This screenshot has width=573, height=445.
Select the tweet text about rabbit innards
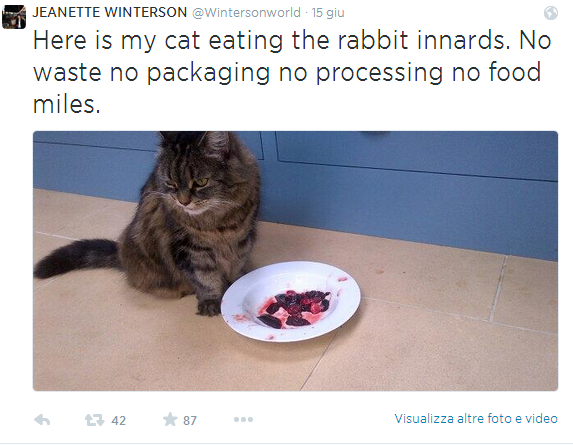[292, 72]
